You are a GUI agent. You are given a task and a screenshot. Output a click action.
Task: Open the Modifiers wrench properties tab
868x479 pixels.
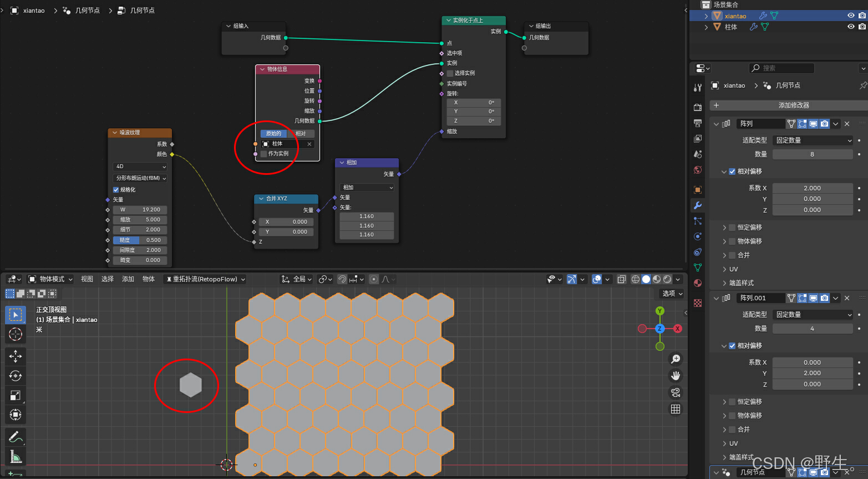point(698,205)
